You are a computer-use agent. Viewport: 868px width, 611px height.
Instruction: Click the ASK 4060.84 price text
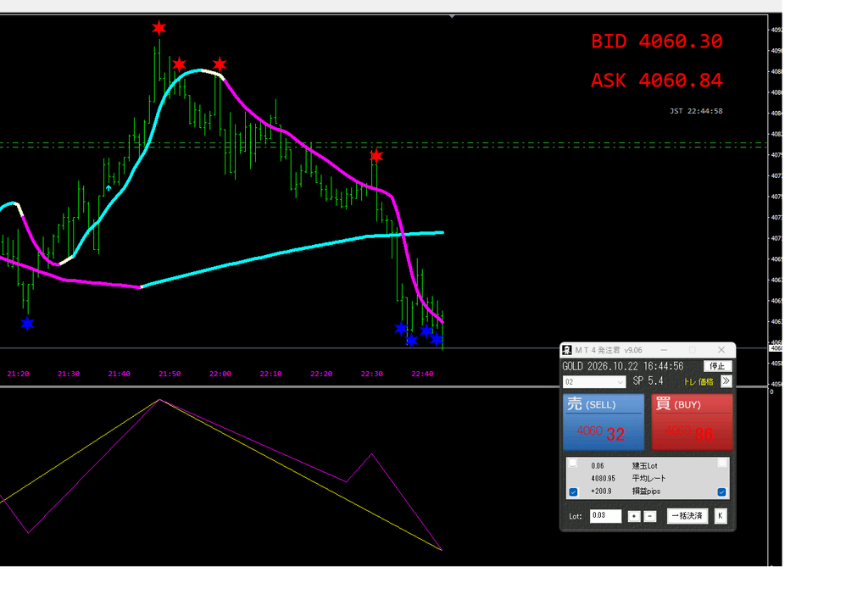pyautogui.click(x=657, y=81)
